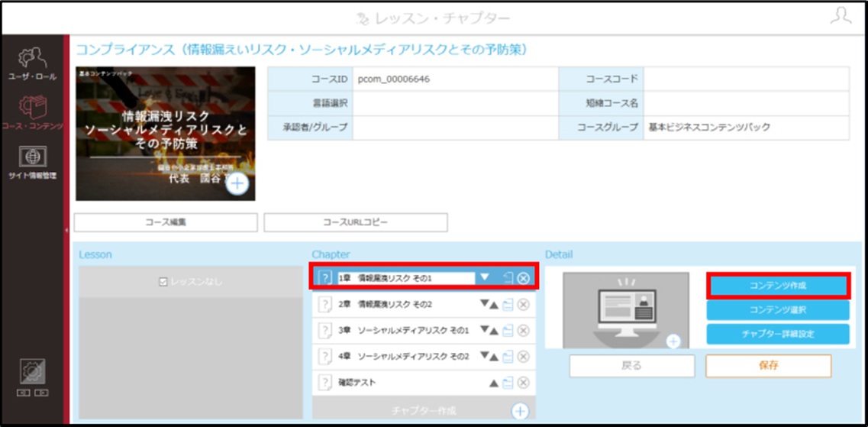The width and height of the screenshot is (868, 427).
Task: Move 2章 chapter down
Action: pyautogui.click(x=484, y=303)
